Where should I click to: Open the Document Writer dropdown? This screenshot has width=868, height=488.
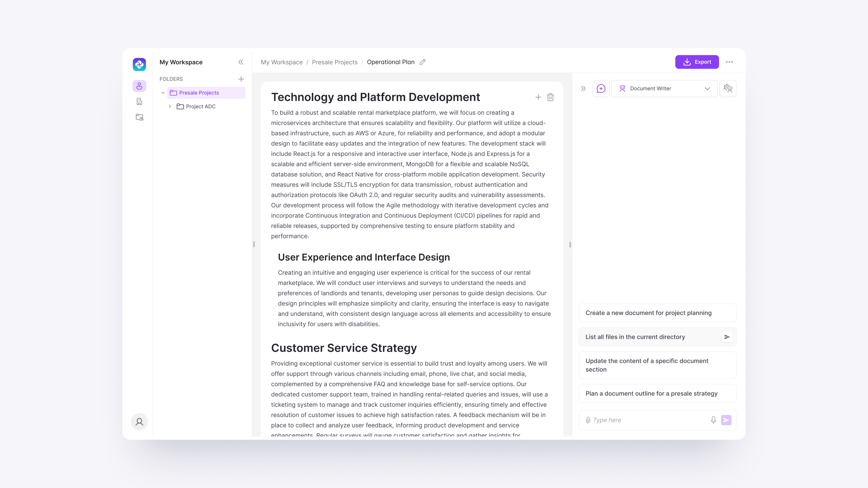[664, 89]
